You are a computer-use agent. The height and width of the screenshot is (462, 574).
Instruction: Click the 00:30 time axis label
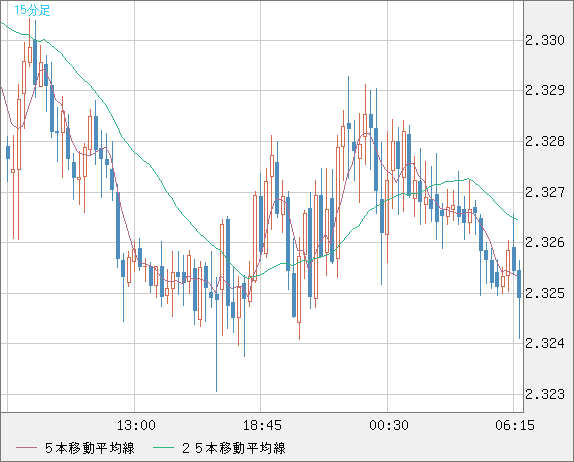(x=389, y=425)
